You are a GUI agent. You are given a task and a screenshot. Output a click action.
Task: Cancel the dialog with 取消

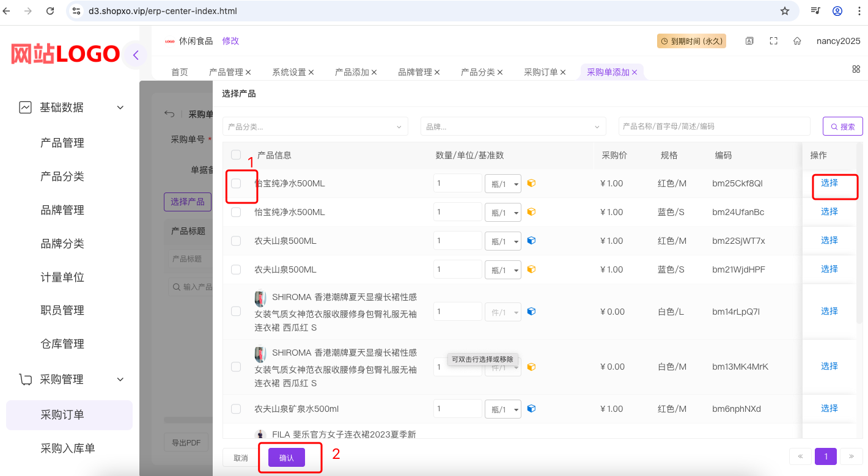click(241, 458)
